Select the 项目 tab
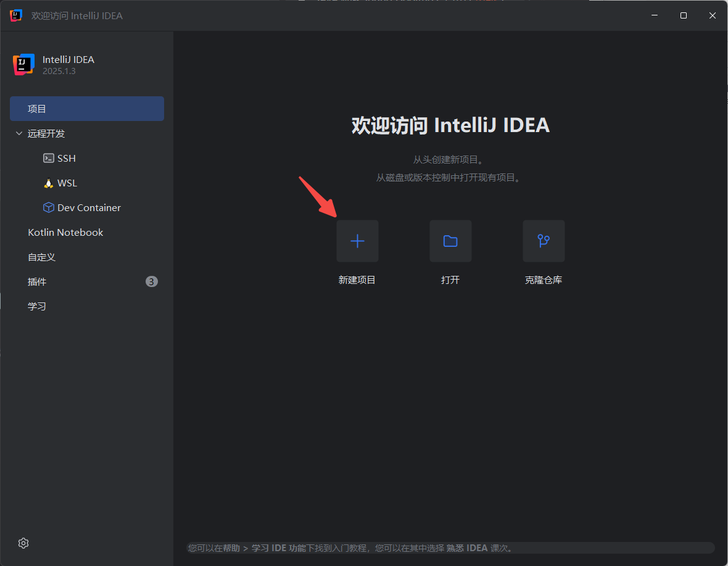Screen dimensions: 728x566 [87, 109]
